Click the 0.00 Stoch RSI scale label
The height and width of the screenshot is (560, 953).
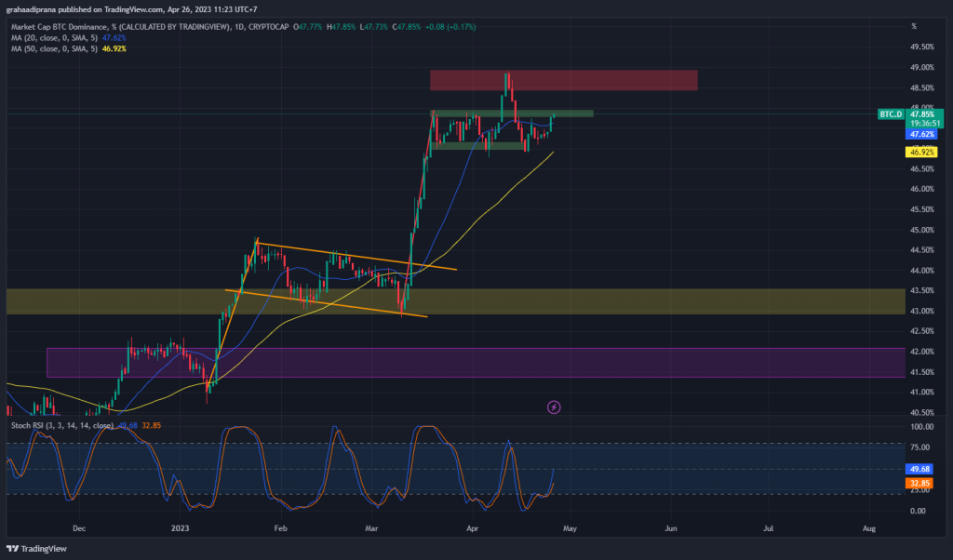[919, 511]
